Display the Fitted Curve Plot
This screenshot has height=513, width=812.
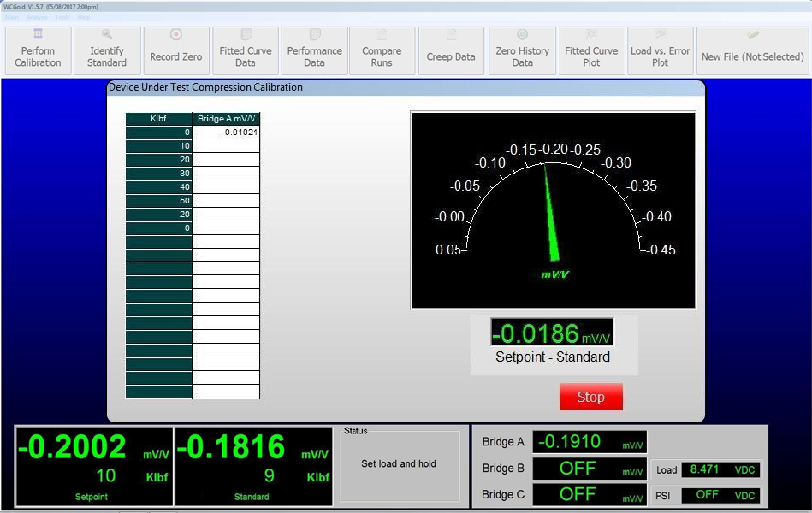click(x=591, y=51)
